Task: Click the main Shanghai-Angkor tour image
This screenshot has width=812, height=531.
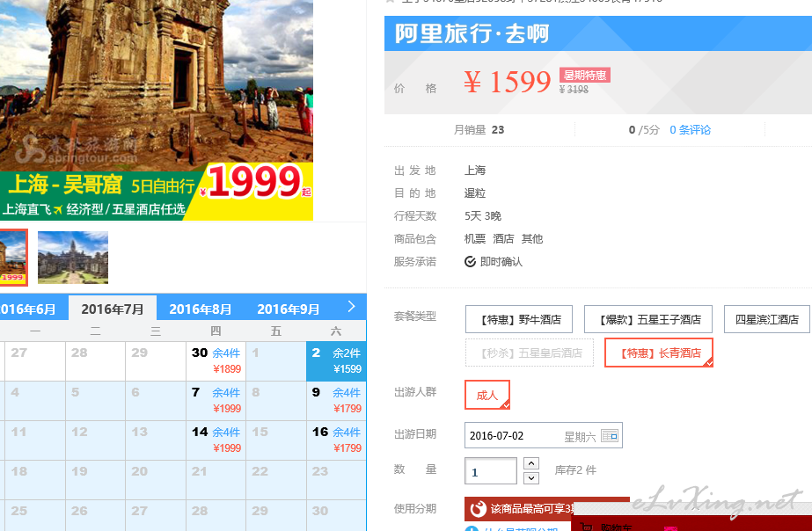Action: pos(157,110)
